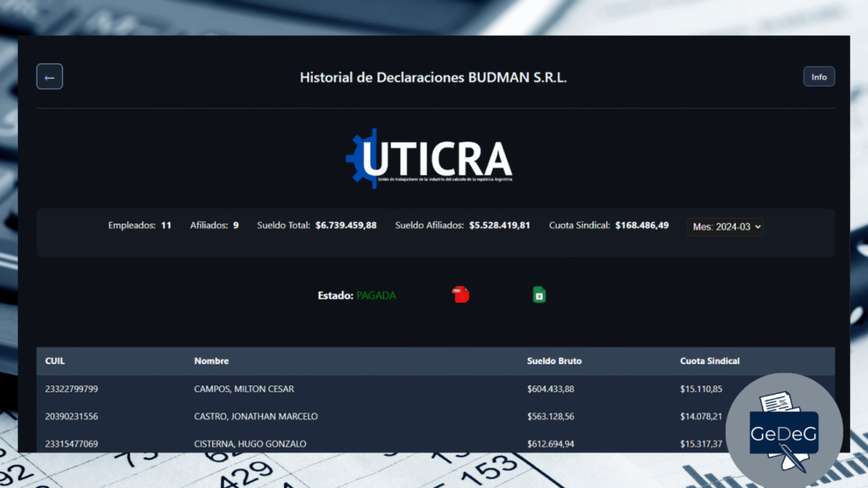
Task: Go back with the left arrow button
Action: point(49,77)
